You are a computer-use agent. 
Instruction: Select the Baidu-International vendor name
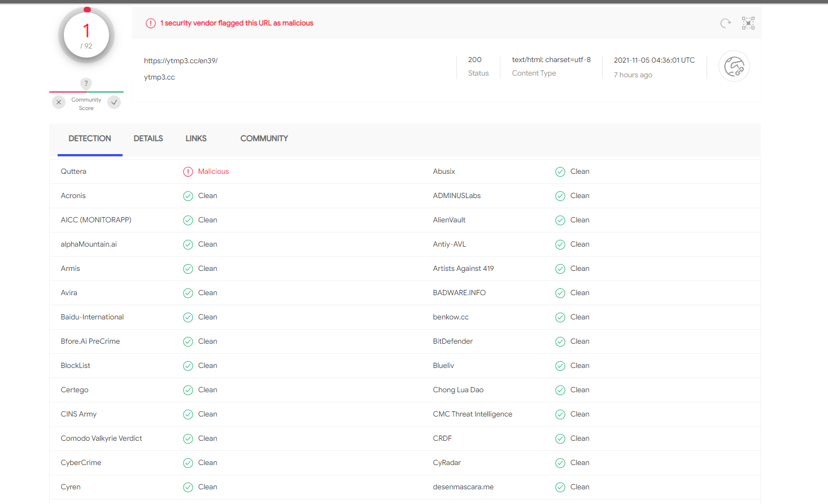(x=92, y=317)
